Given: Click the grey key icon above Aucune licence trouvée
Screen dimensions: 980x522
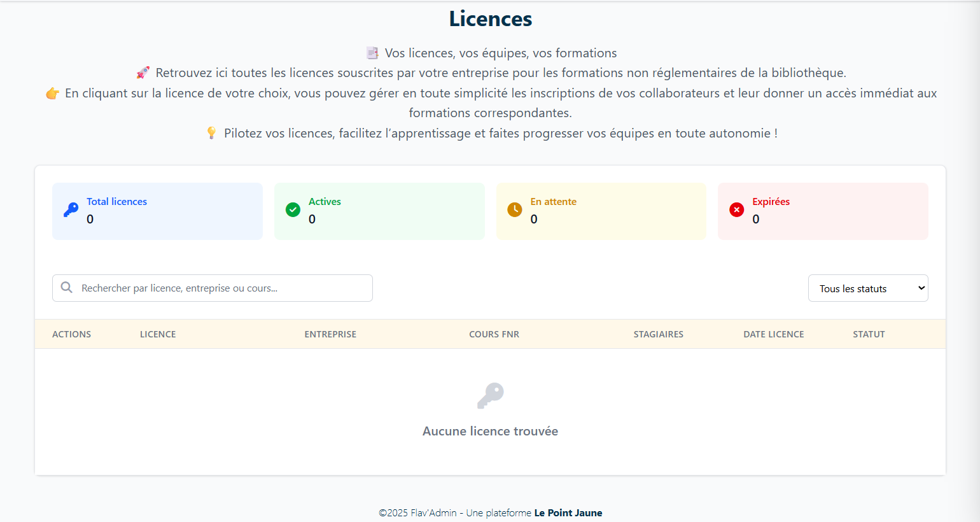Looking at the screenshot, I should [491, 395].
